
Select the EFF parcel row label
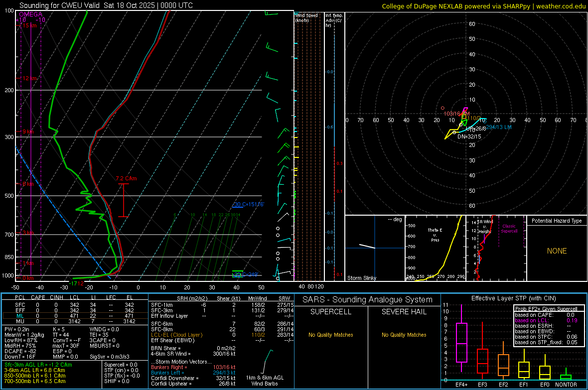pyautogui.click(x=20, y=310)
